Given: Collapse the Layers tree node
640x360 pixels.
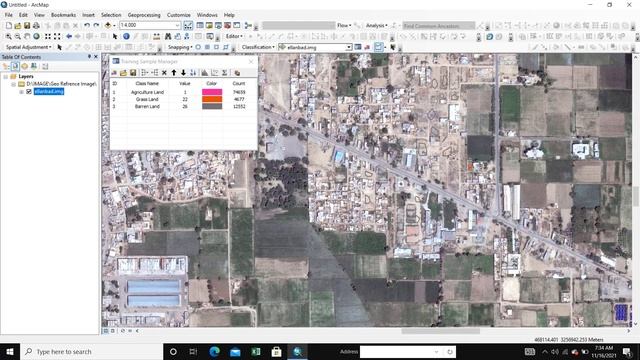Looking at the screenshot, I should click(x=6, y=76).
